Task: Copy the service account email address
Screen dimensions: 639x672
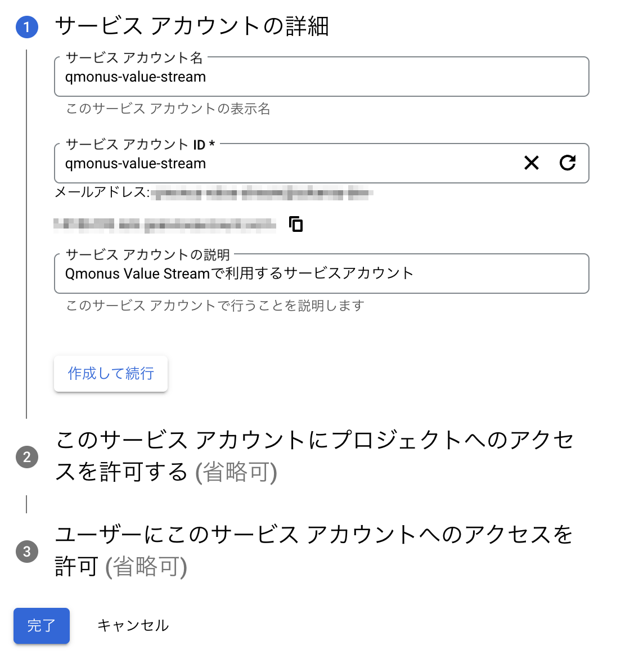Action: 296,224
